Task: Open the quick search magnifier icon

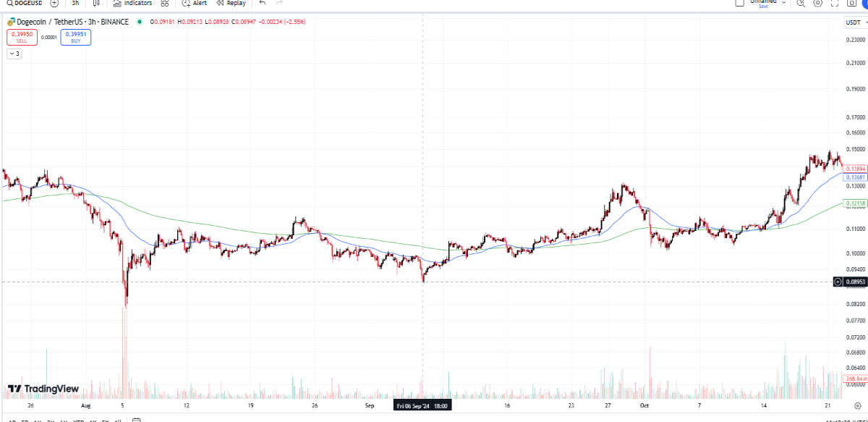Action: click(801, 3)
